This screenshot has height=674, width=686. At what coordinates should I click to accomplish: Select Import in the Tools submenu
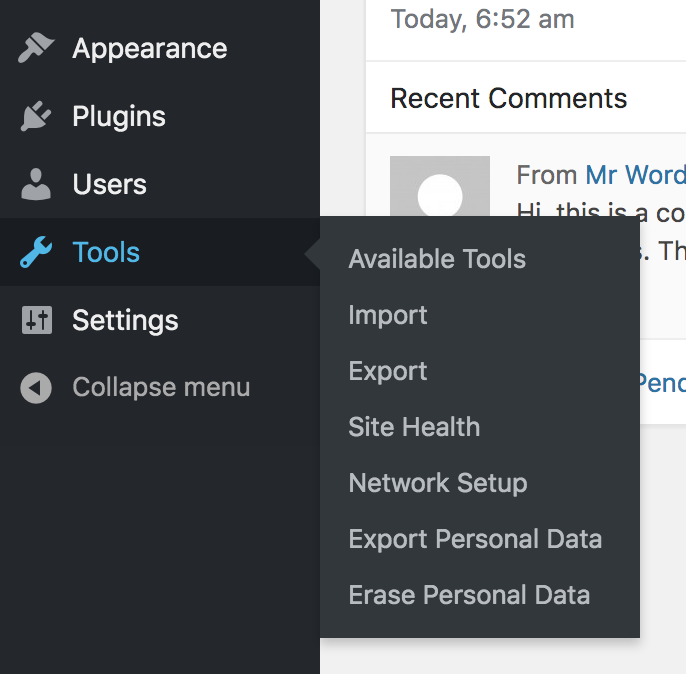tap(388, 315)
